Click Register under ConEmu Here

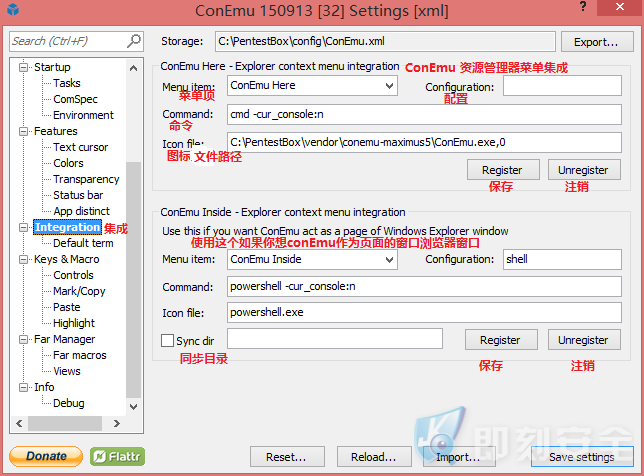[503, 170]
